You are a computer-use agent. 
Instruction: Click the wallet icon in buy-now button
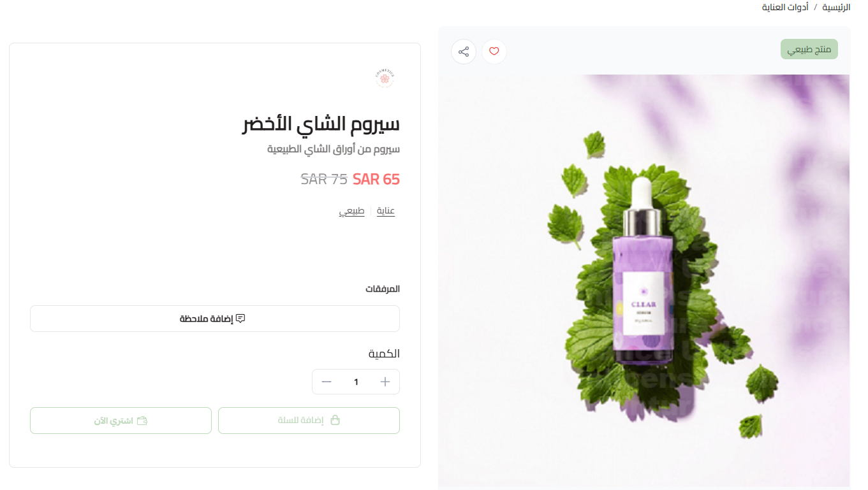coord(142,421)
